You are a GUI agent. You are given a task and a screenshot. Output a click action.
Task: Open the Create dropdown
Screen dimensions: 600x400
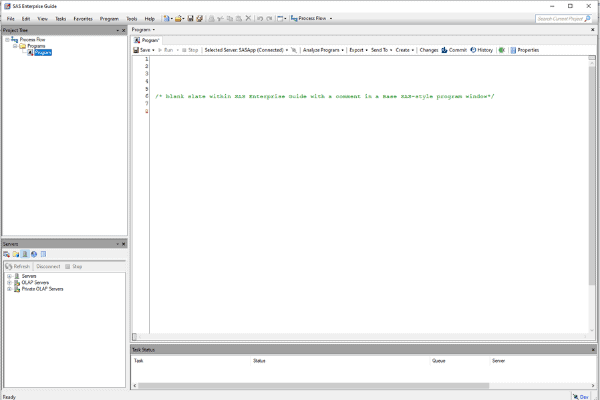[412, 50]
